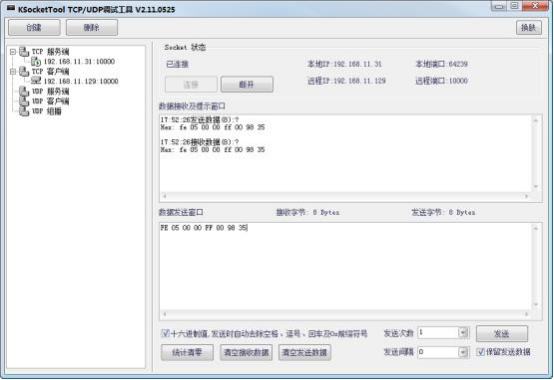Collapse the TCP 客户端 tree node
The image size is (554, 380).
[x=13, y=72]
